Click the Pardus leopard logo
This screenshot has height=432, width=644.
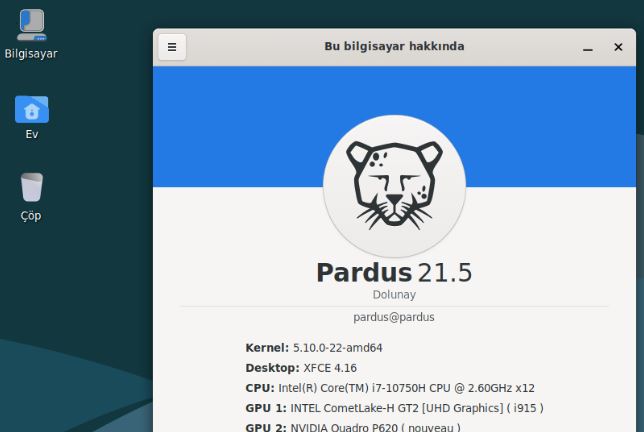[x=394, y=186]
